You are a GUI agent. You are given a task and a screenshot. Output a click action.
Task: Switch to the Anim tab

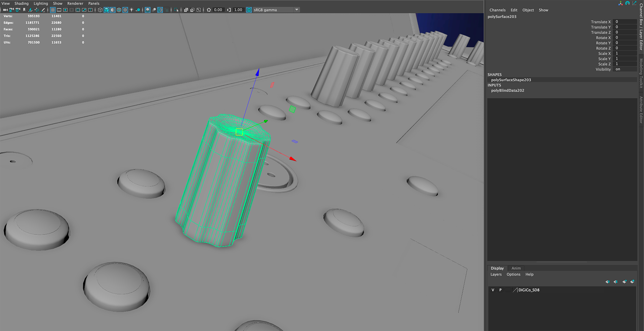[516, 268]
